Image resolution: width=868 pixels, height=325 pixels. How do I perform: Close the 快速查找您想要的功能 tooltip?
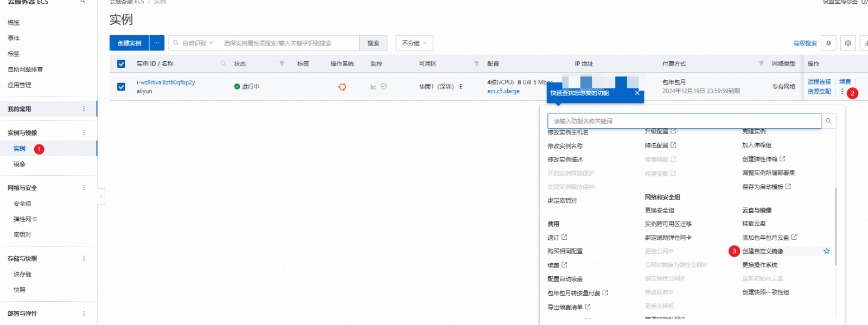coord(637,93)
